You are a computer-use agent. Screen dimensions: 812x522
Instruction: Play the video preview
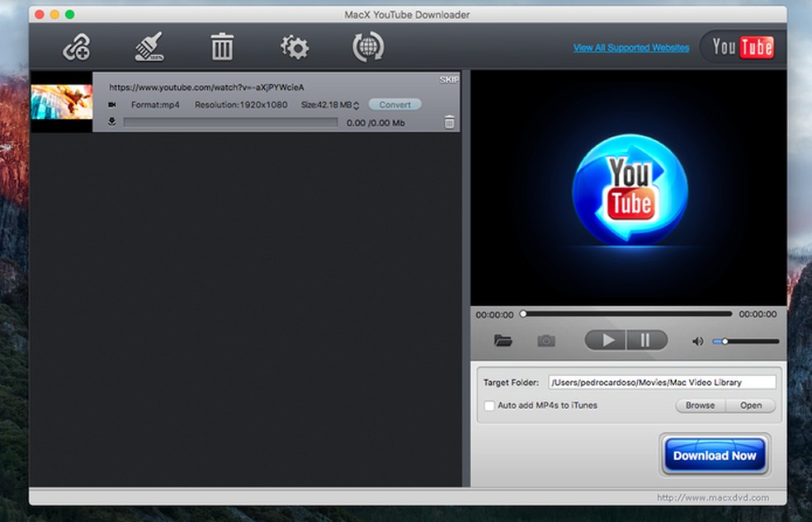click(x=606, y=341)
